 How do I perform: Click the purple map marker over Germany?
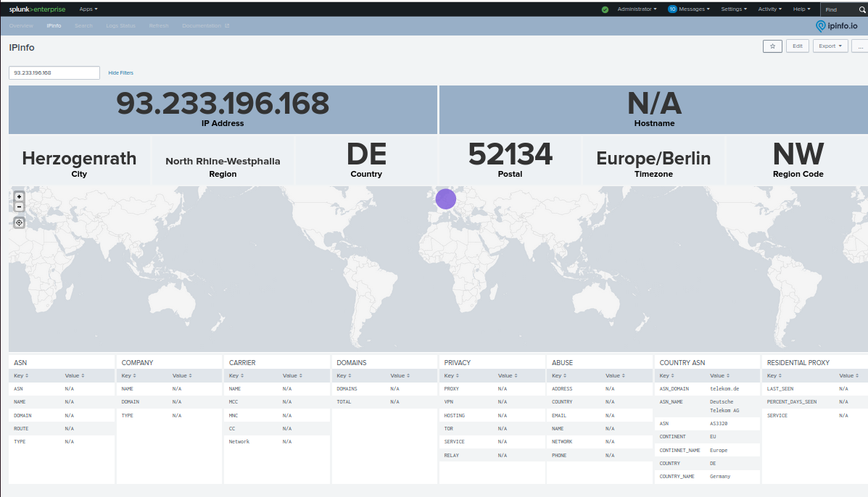click(x=446, y=199)
